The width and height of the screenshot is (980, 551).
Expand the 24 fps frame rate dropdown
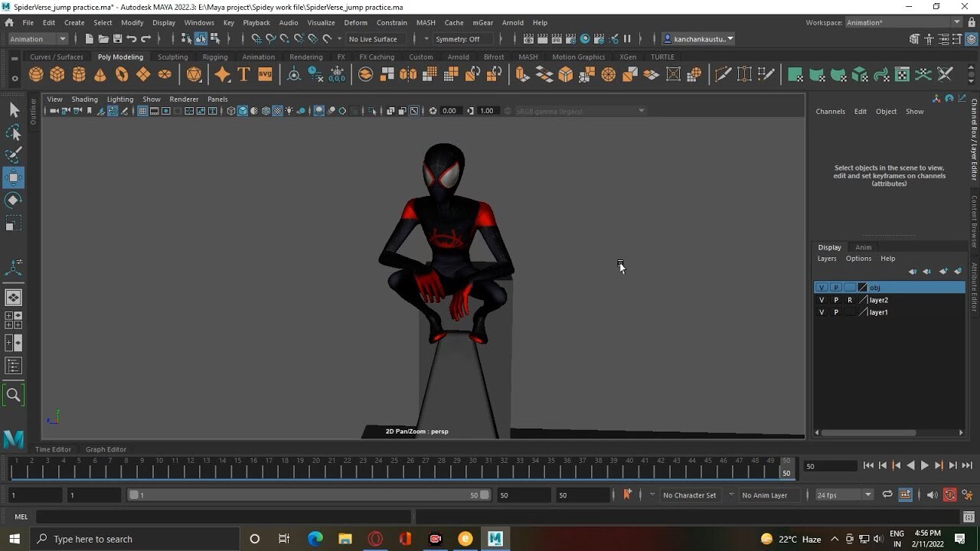point(844,495)
